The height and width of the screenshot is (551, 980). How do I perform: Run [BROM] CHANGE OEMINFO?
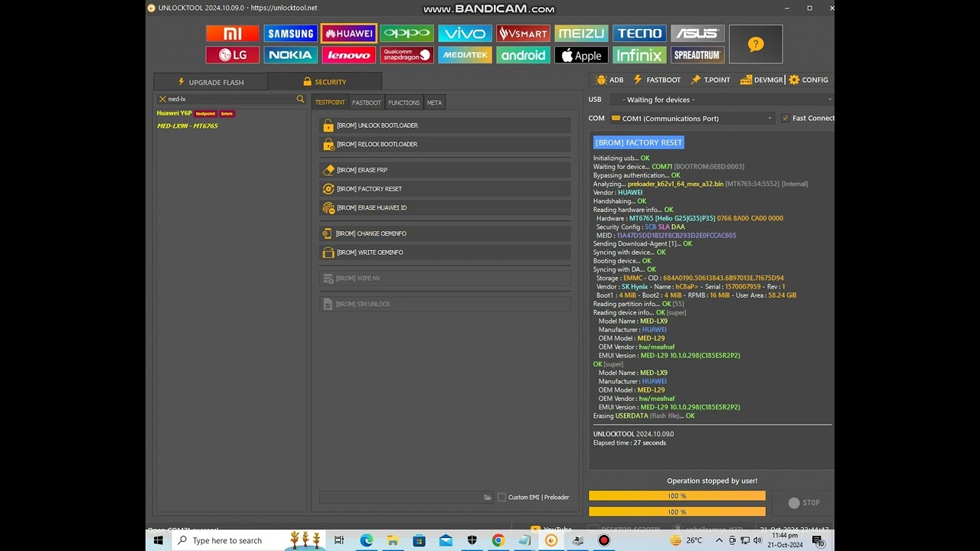[x=445, y=233]
